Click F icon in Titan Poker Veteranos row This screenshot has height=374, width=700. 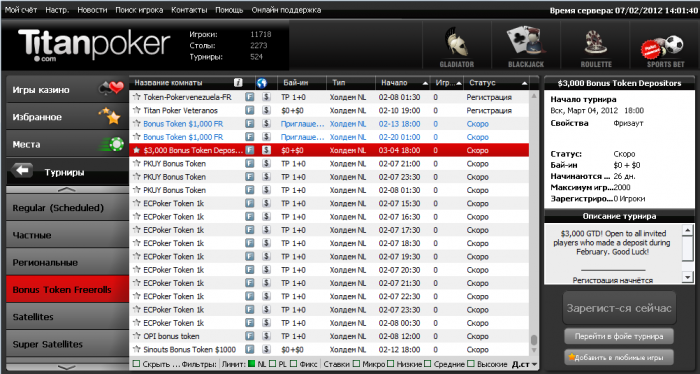pyautogui.click(x=250, y=110)
